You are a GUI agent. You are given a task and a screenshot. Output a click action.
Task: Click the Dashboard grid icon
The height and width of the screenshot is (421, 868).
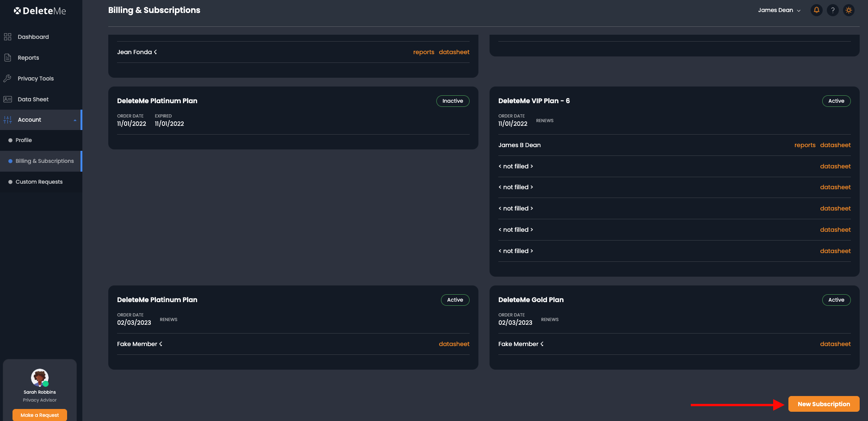coord(7,37)
